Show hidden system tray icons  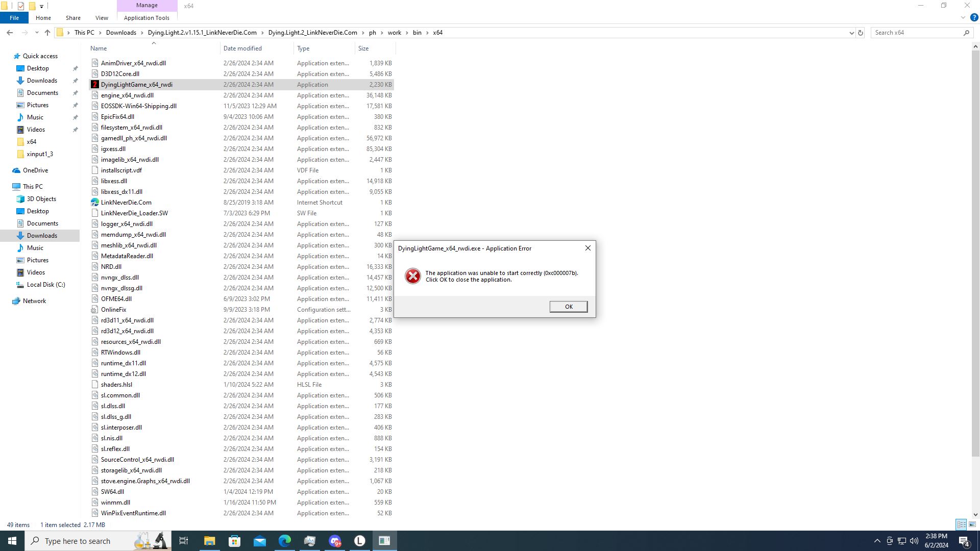click(x=877, y=541)
